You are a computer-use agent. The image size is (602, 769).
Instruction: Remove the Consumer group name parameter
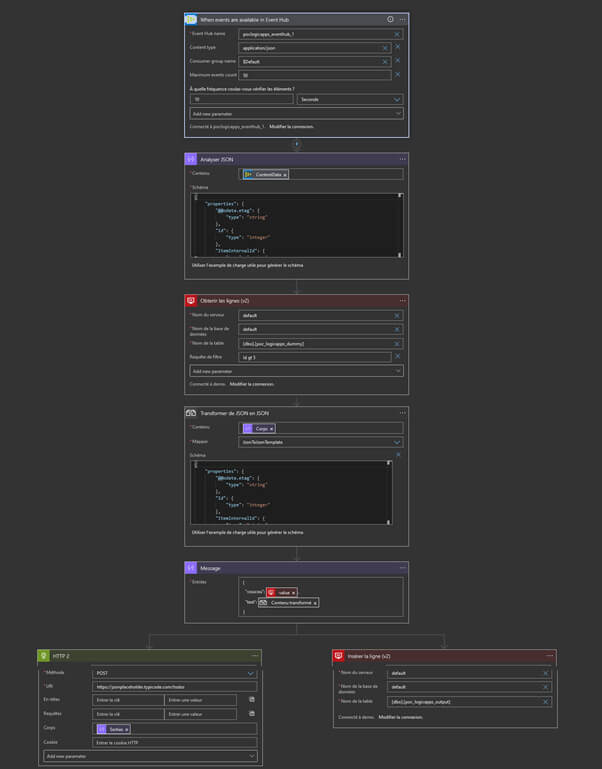tap(397, 60)
